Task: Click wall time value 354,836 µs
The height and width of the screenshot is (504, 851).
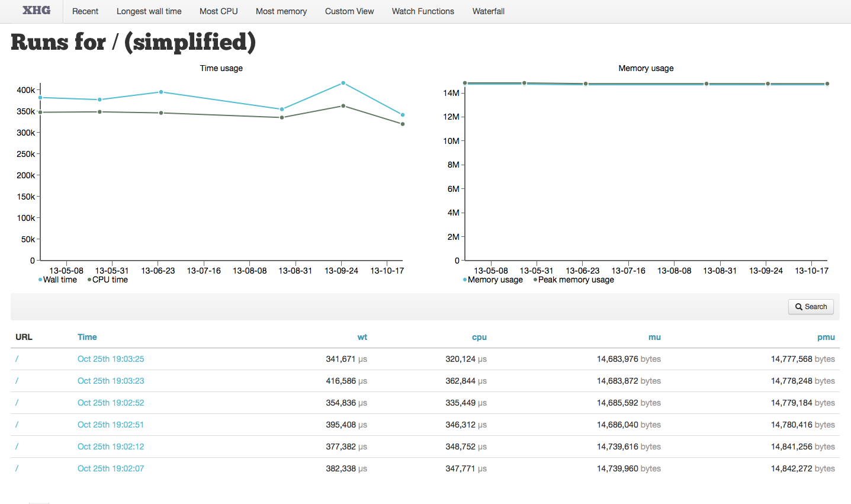Action: coord(346,403)
